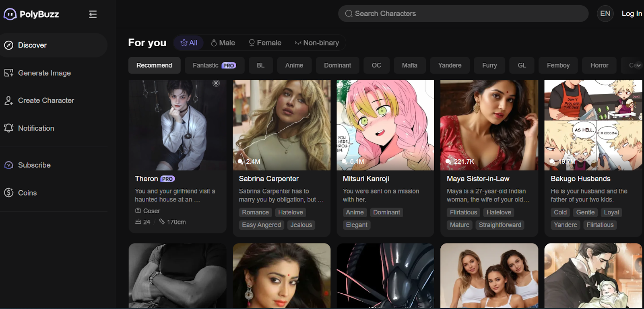The width and height of the screenshot is (644, 309).
Task: Click the live target icon on Theron card
Action: 216,83
